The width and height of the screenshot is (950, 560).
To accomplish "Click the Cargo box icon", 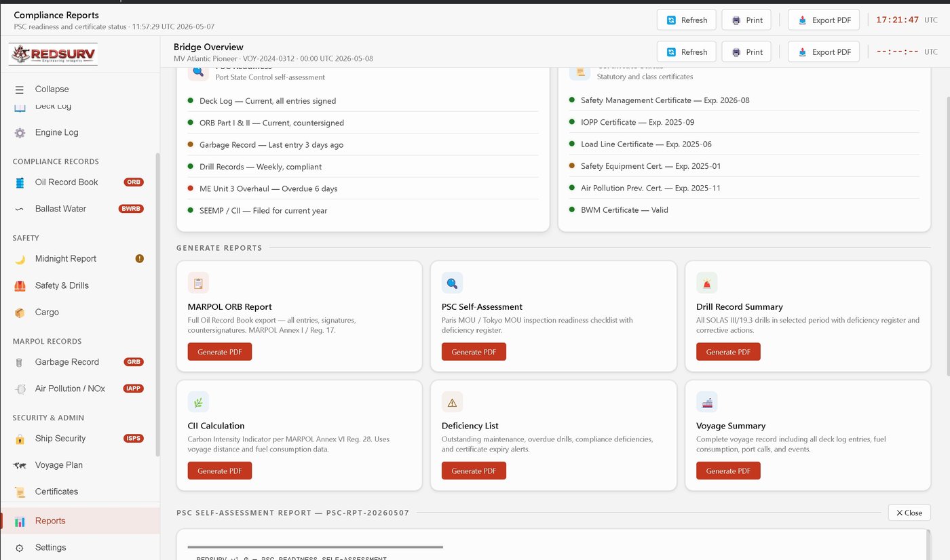I will pyautogui.click(x=20, y=313).
